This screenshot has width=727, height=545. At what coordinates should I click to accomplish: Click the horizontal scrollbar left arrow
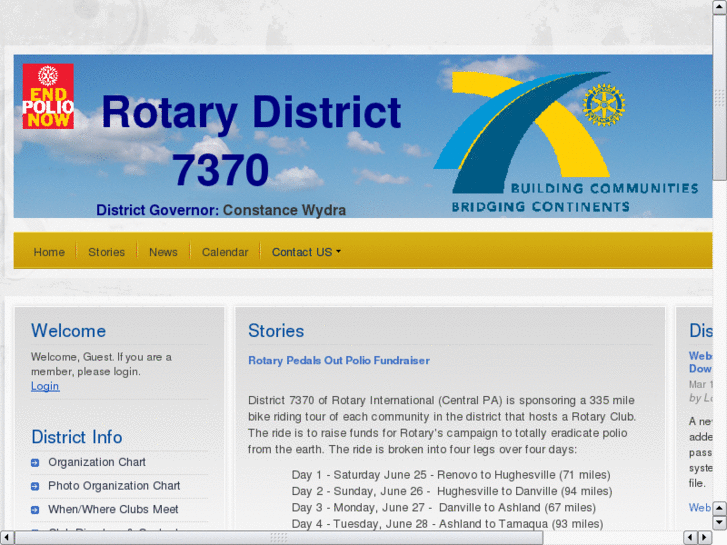click(7, 538)
